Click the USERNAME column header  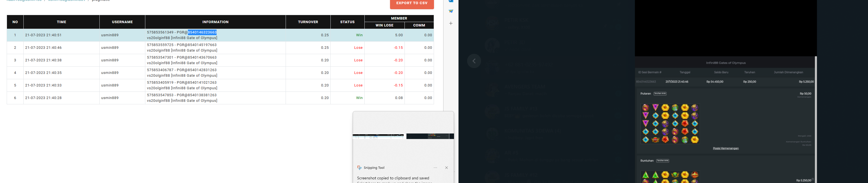(x=122, y=22)
